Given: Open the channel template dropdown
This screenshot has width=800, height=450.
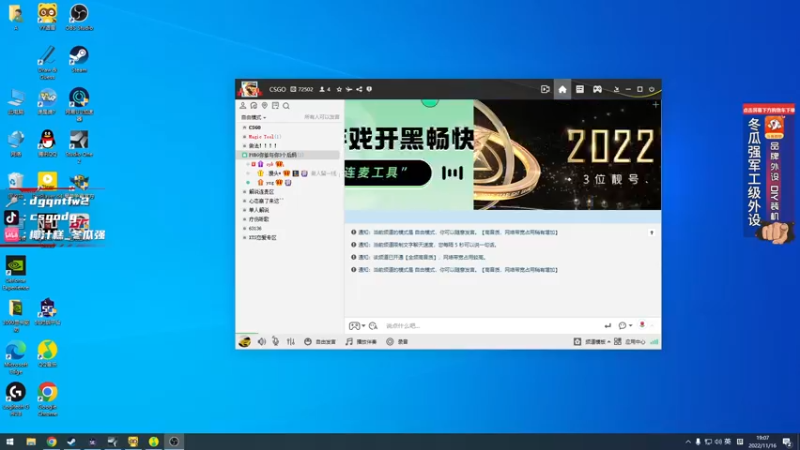Looking at the screenshot, I should 592,342.
